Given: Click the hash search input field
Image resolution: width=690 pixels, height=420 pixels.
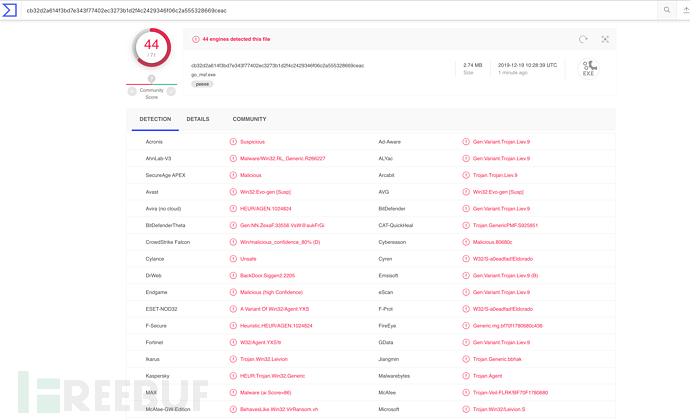Looking at the screenshot, I should pos(339,10).
